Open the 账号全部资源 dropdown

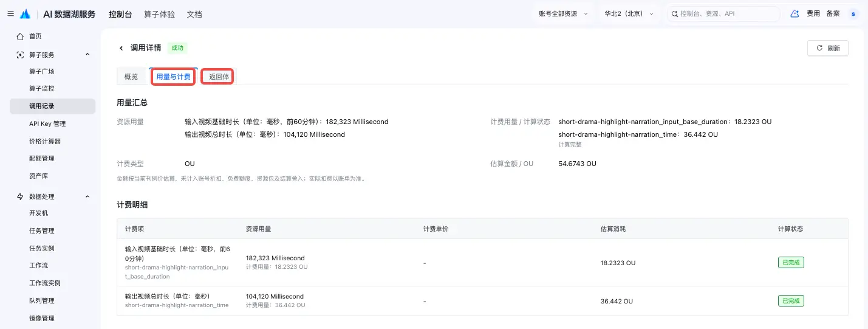563,13
